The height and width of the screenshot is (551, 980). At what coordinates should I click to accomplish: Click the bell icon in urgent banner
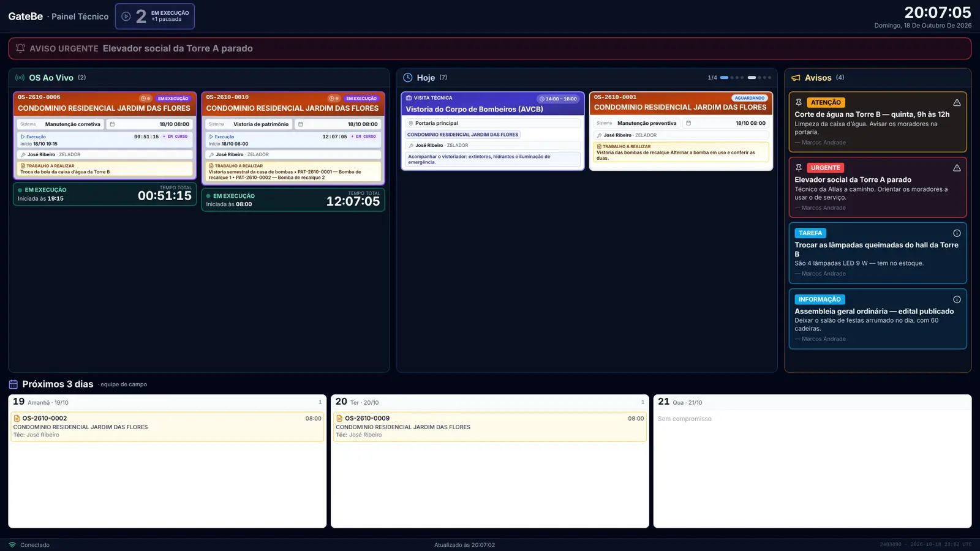tap(20, 48)
